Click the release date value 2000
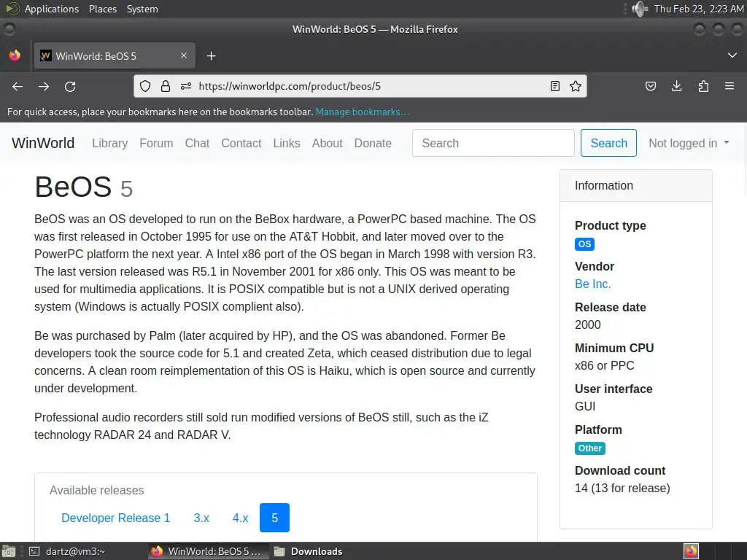This screenshot has width=747, height=560. (x=588, y=324)
